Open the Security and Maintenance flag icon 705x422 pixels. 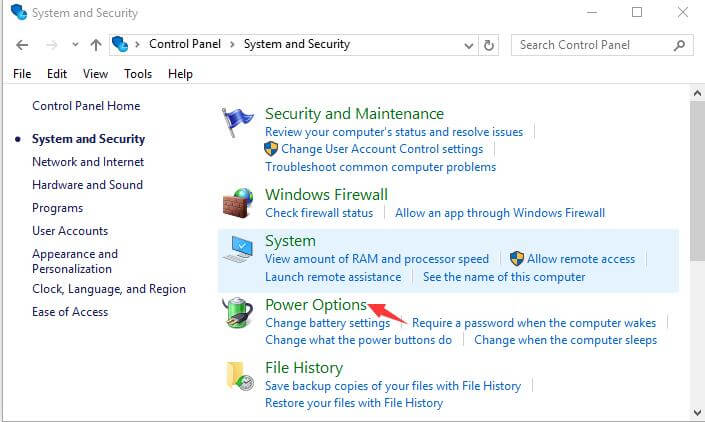click(x=237, y=122)
